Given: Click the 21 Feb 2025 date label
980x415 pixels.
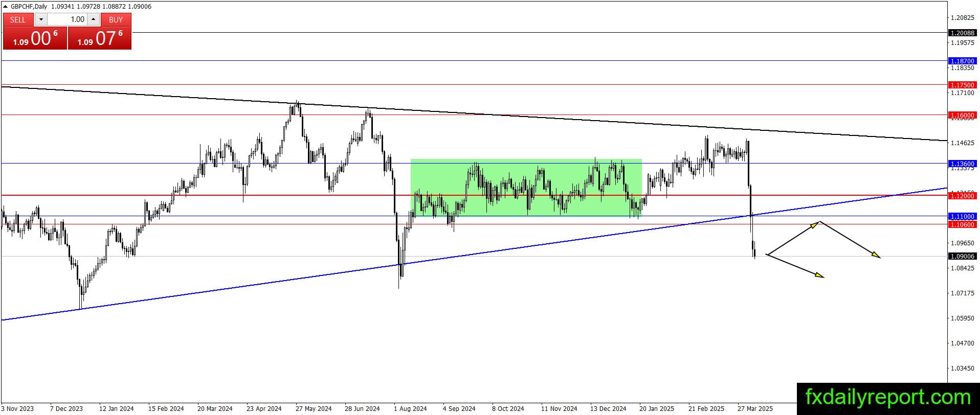Looking at the screenshot, I should [x=706, y=409].
